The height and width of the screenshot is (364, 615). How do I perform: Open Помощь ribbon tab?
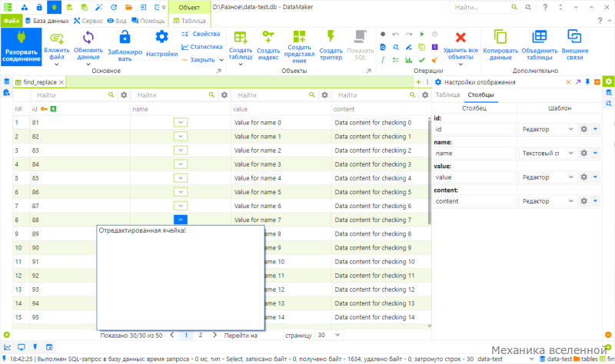148,21
